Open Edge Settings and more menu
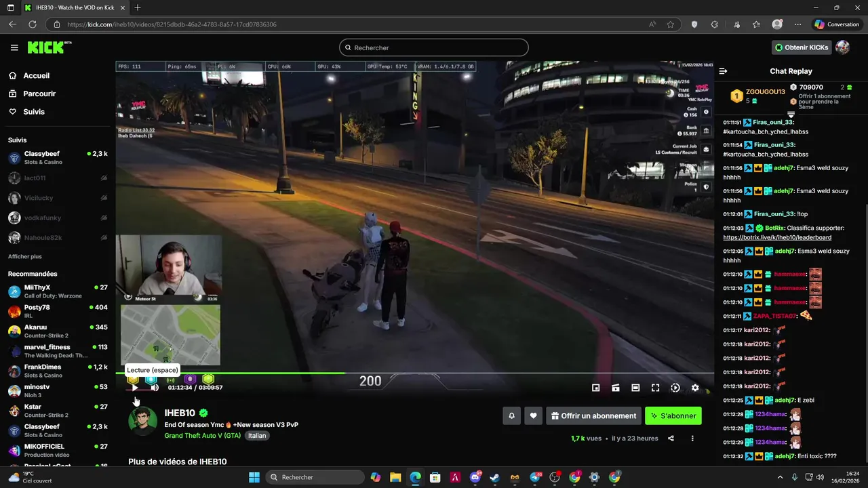Image resolution: width=868 pixels, height=488 pixels. pos(797,24)
